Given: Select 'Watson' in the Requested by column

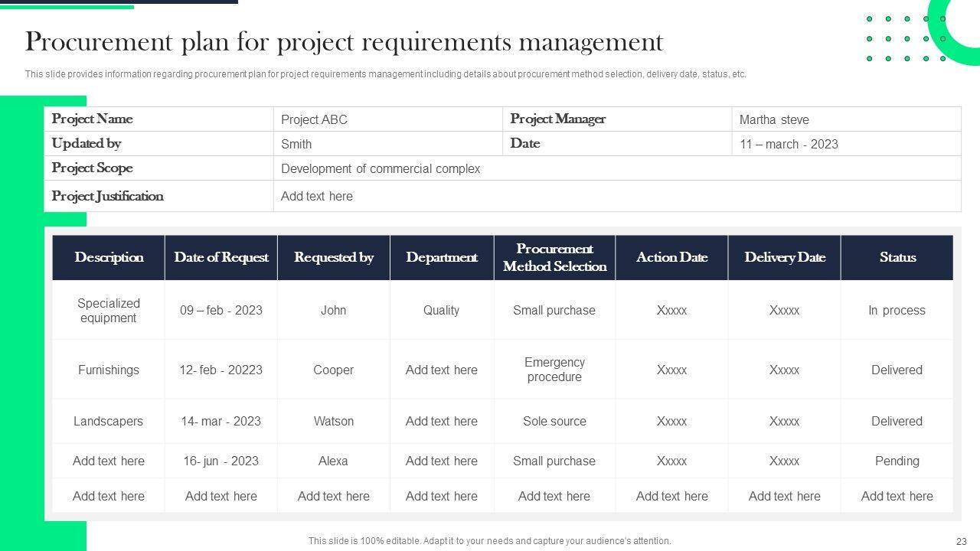Looking at the screenshot, I should [334, 421].
